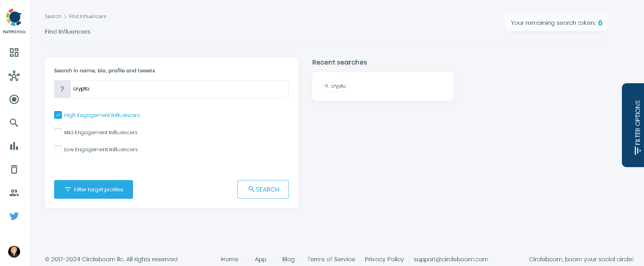
Task: Open the trash delete icon in sidebar
Action: click(x=14, y=169)
